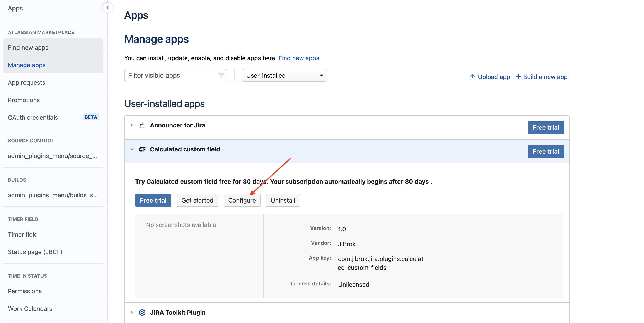Click the Upload app arrow icon
The width and height of the screenshot is (644, 323).
472,77
